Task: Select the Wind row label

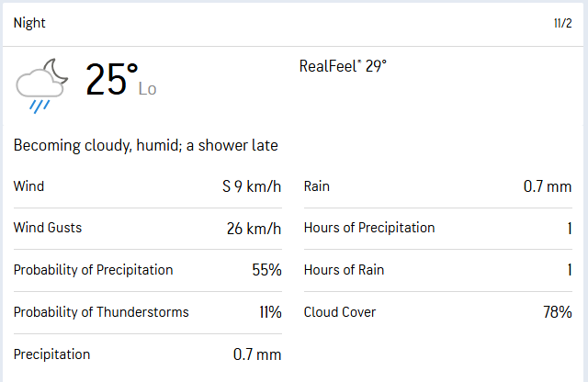Action: (28, 186)
